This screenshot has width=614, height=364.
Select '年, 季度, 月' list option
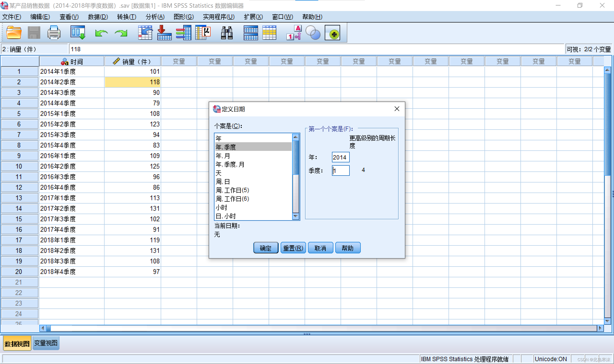coord(230,164)
